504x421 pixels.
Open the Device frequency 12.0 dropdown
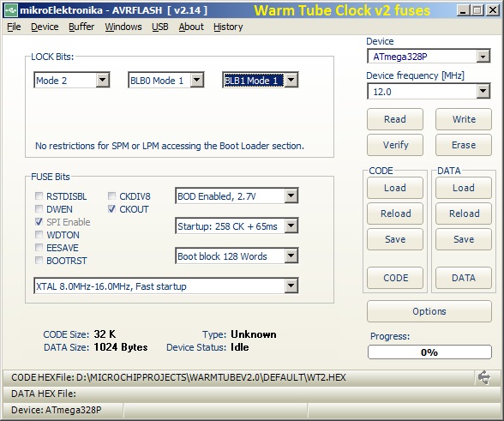[429, 92]
